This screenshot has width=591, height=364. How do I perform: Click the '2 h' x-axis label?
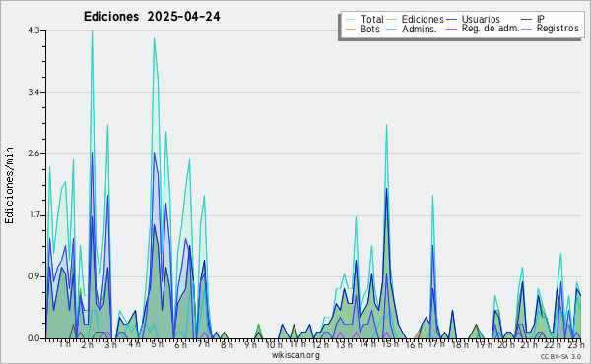pos(88,344)
